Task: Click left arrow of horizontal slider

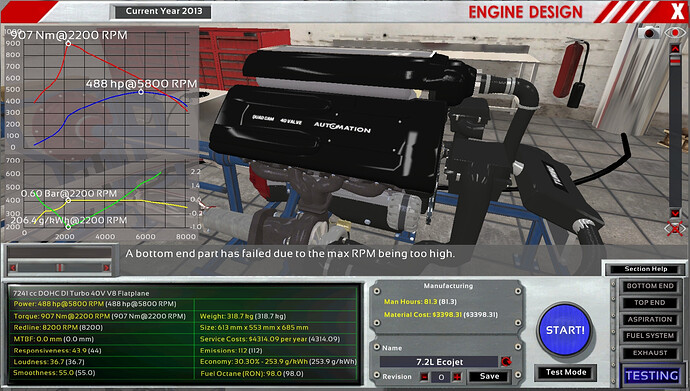Action: click(13, 267)
